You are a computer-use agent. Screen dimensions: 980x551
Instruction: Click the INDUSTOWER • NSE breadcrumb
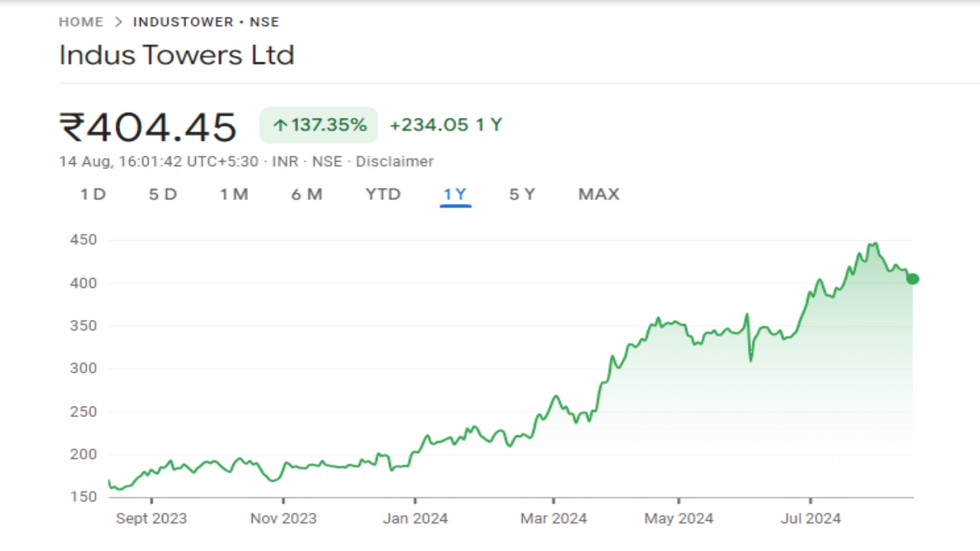coord(206,22)
